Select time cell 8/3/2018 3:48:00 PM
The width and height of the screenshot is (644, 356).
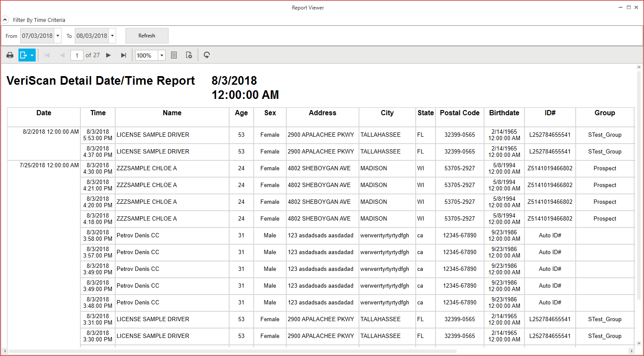tap(98, 303)
